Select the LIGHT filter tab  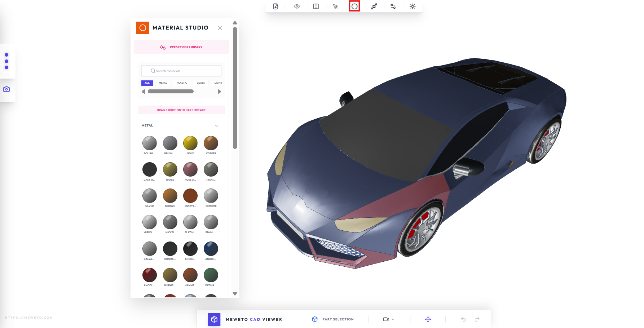point(218,83)
